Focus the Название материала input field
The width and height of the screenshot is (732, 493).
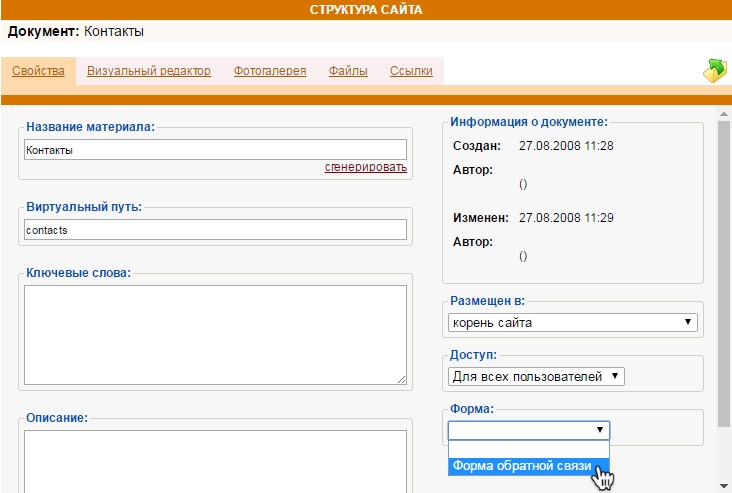pyautogui.click(x=215, y=150)
